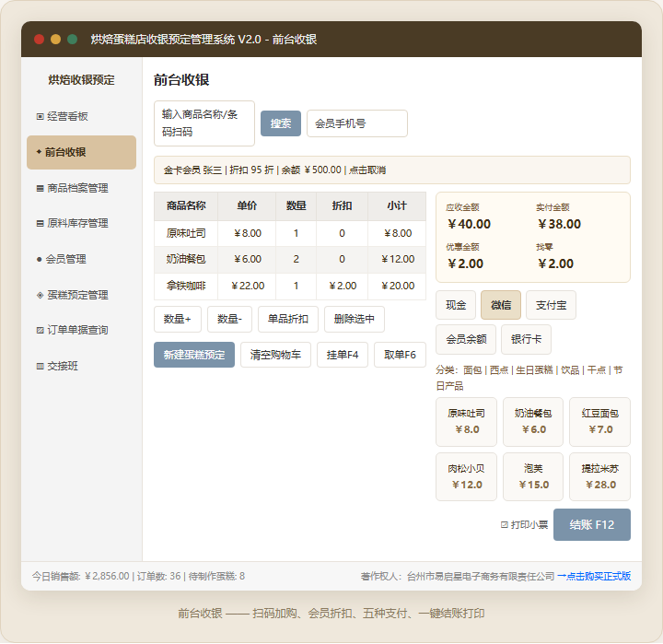Select the 拿铁咖啡 cart row
Screen dimensions: 663x644
point(290,286)
